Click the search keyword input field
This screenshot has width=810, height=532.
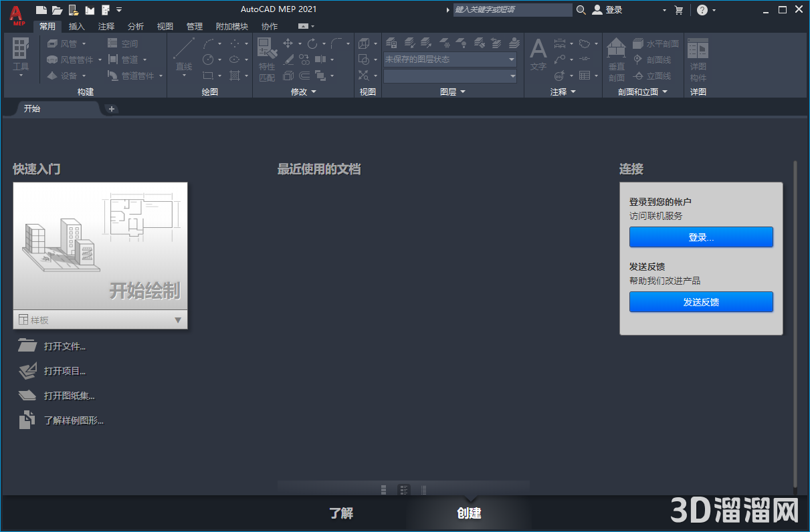[512, 10]
